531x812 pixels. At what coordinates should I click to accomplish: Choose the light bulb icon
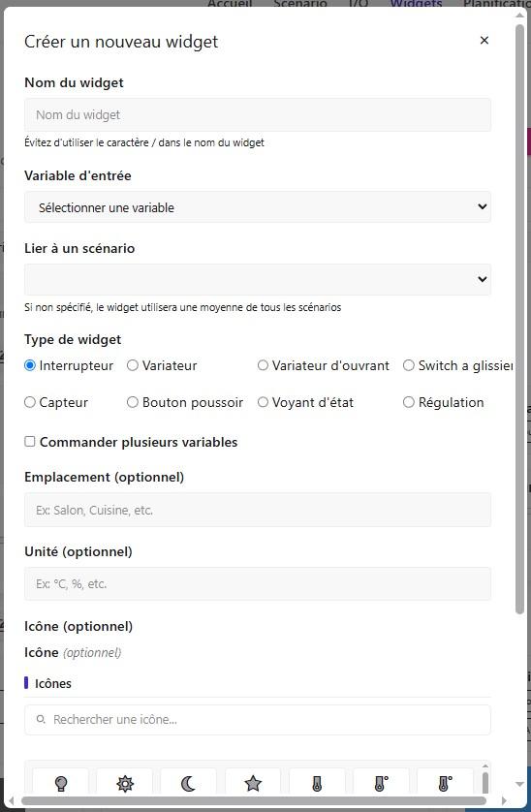pos(61,783)
